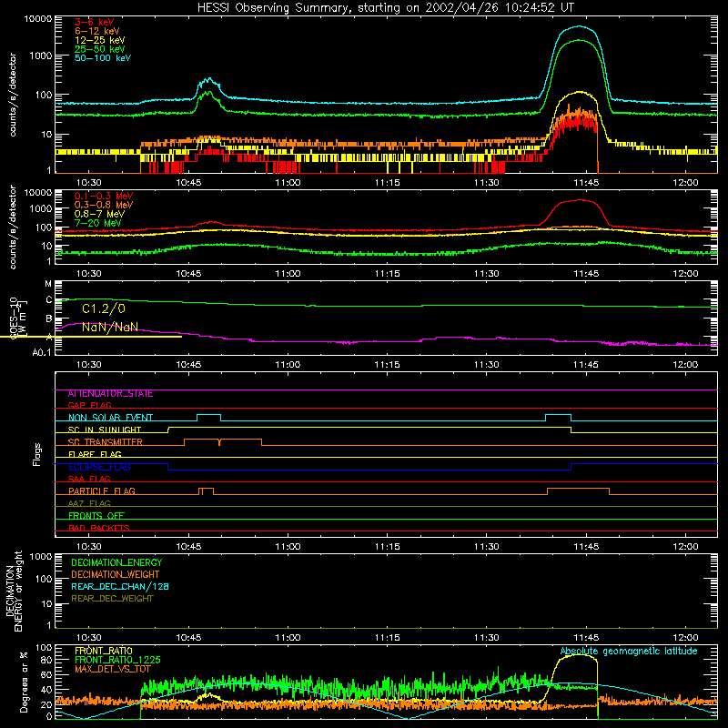Viewport: 728px width, 728px height.
Task: Select the REAR_DEC_WEIGHT legend entry
Action: [112, 599]
